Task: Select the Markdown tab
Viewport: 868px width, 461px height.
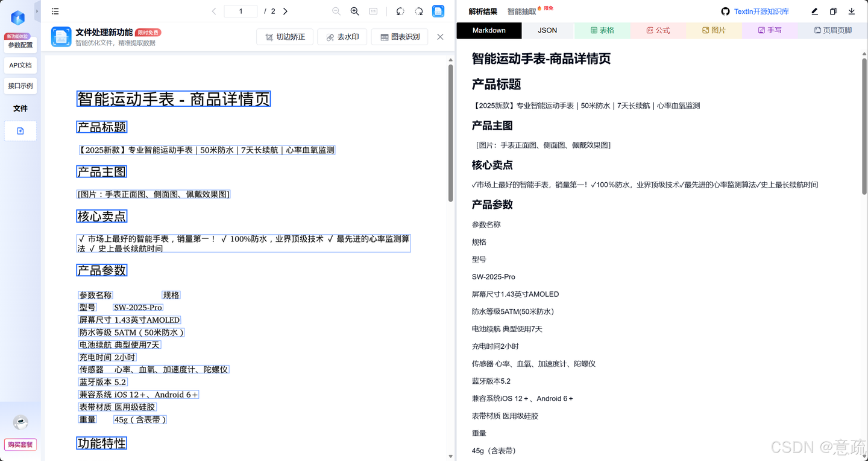Action: [489, 30]
